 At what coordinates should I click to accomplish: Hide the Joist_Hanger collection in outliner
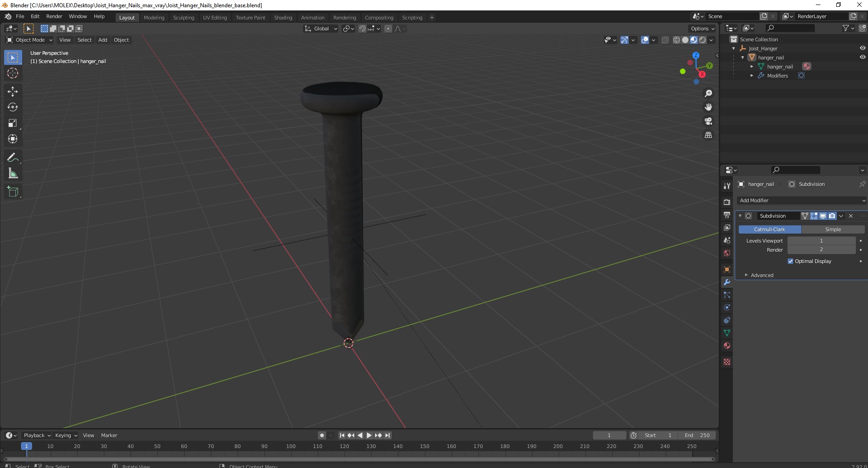(x=862, y=48)
